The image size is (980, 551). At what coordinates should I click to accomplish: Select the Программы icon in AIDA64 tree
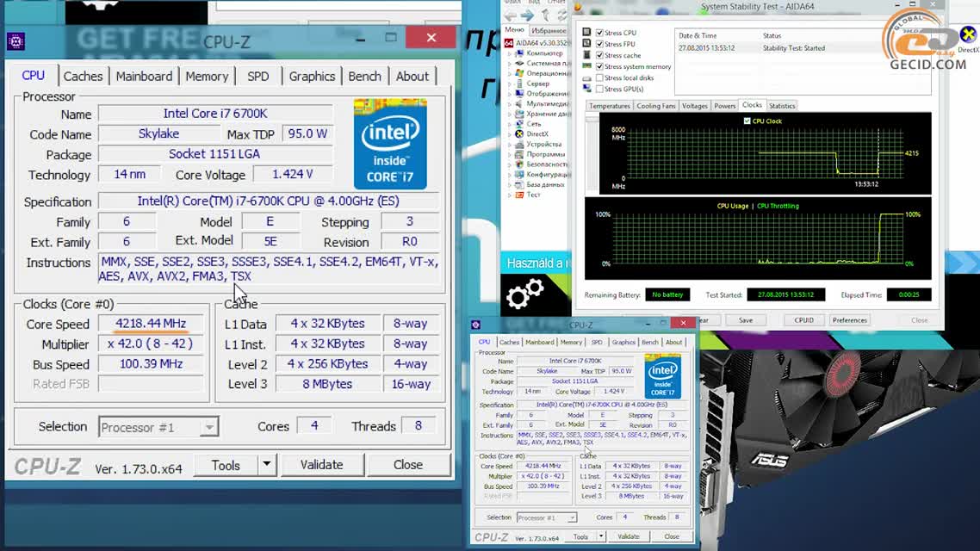(518, 154)
